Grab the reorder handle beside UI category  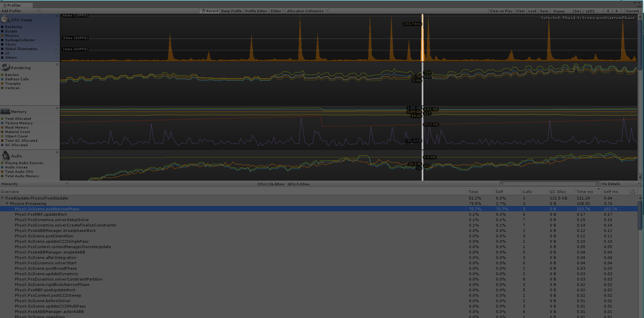click(x=56, y=53)
